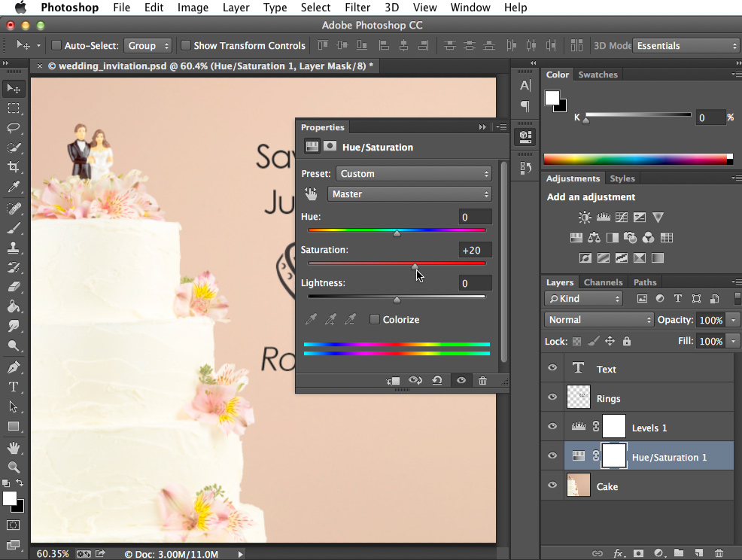Click the Hue/Saturation 1 layer mask thumbnail
Image resolution: width=742 pixels, height=560 pixels.
[x=614, y=456]
